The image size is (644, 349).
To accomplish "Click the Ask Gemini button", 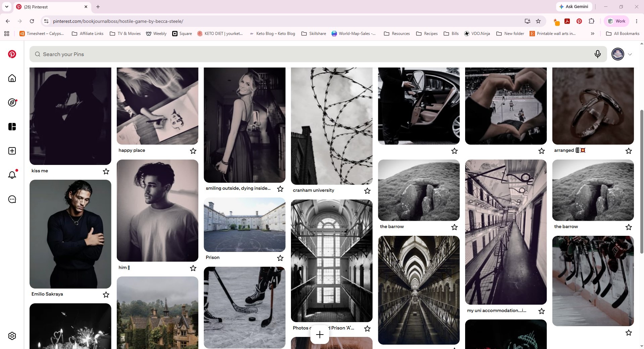I will click(x=574, y=7).
